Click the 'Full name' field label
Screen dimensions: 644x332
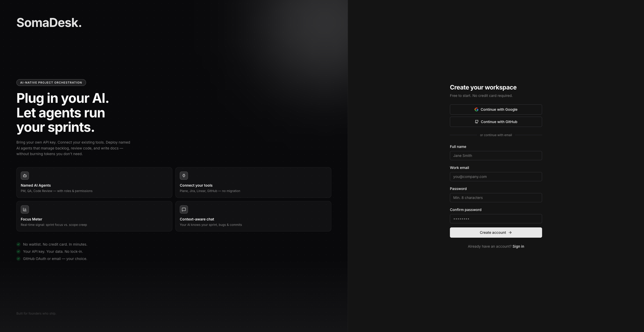[458, 147]
